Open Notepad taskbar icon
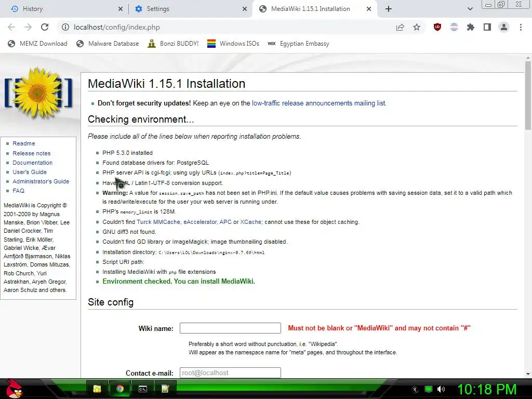The width and height of the screenshot is (532, 399). [165, 389]
